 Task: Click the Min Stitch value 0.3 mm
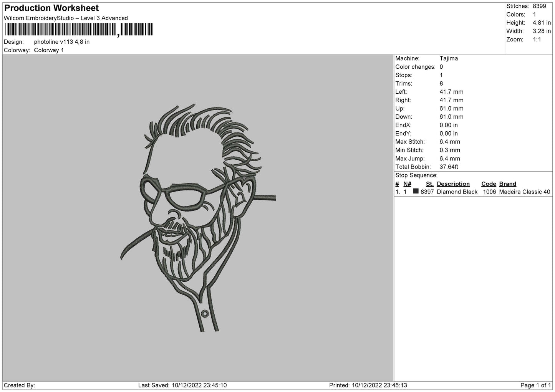[450, 151]
